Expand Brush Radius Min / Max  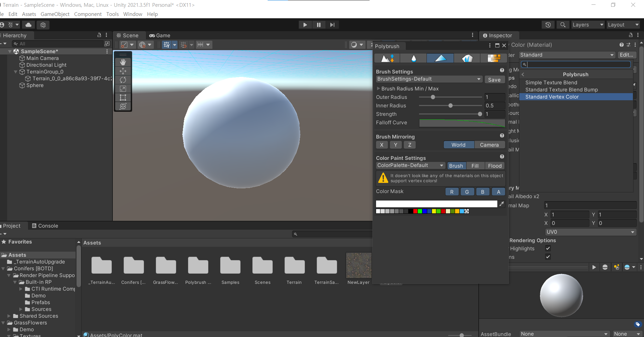point(378,88)
